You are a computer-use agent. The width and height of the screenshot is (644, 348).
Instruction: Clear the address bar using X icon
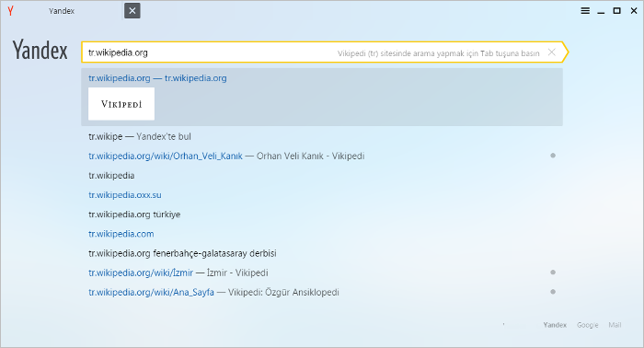click(x=552, y=52)
